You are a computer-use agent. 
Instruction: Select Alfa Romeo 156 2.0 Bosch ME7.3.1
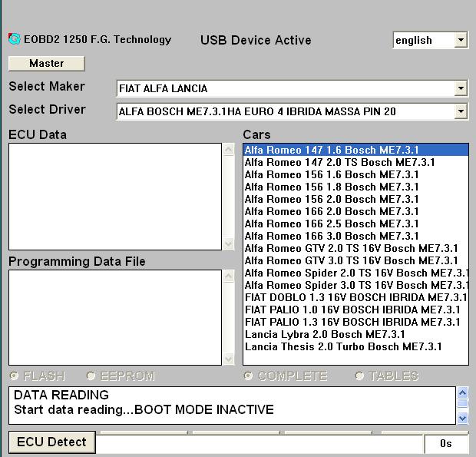click(355, 199)
